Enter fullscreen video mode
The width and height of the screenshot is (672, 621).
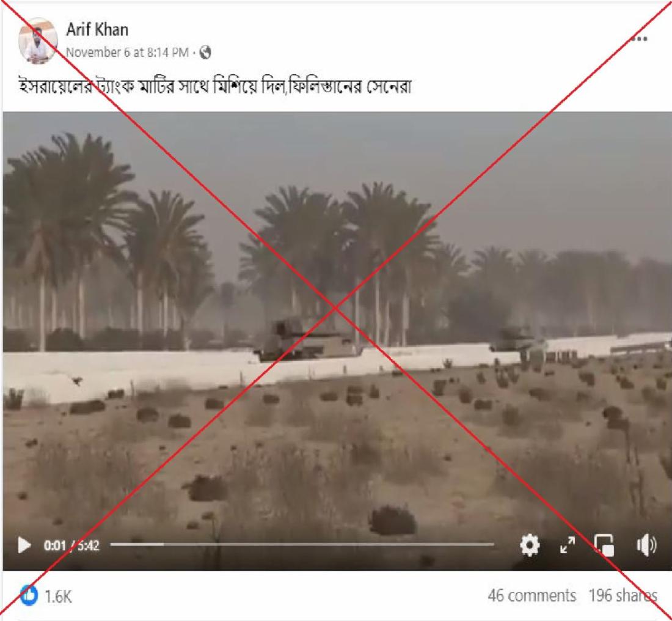pos(568,546)
